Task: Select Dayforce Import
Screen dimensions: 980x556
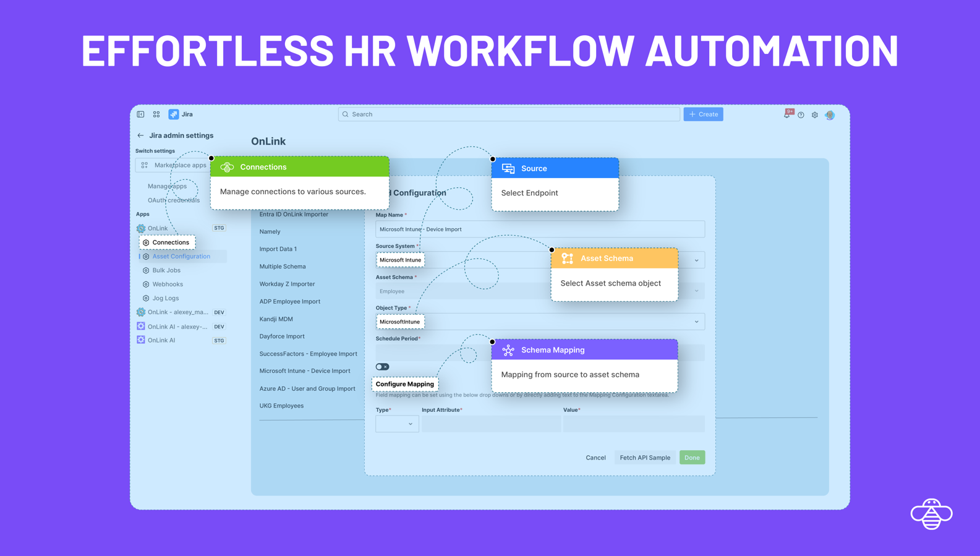Action: tap(282, 336)
